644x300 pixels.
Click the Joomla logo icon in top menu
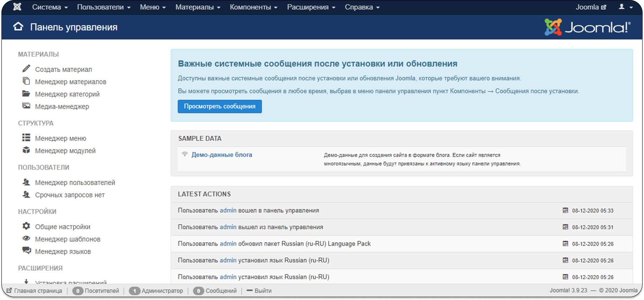point(17,7)
